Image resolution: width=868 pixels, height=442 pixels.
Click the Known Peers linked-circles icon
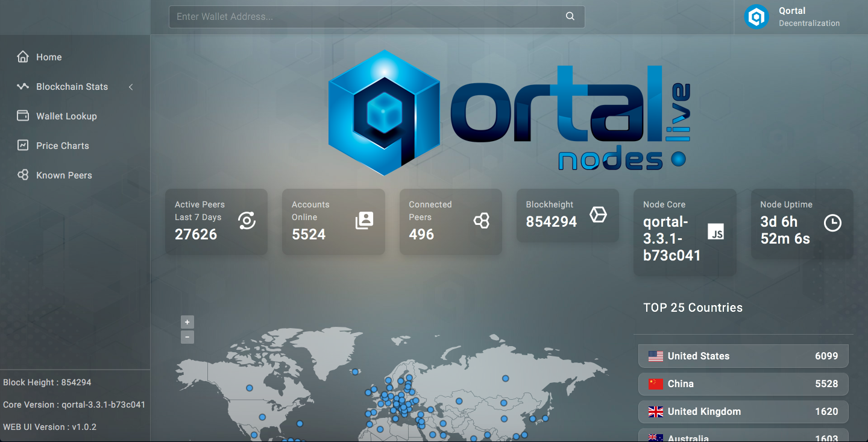[23, 175]
